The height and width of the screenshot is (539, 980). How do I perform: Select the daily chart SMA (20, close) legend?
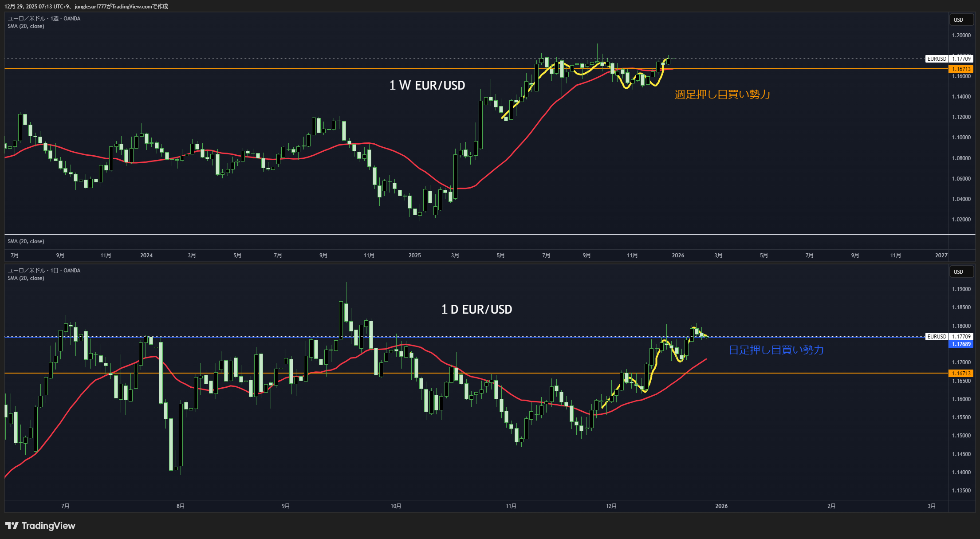[26, 278]
